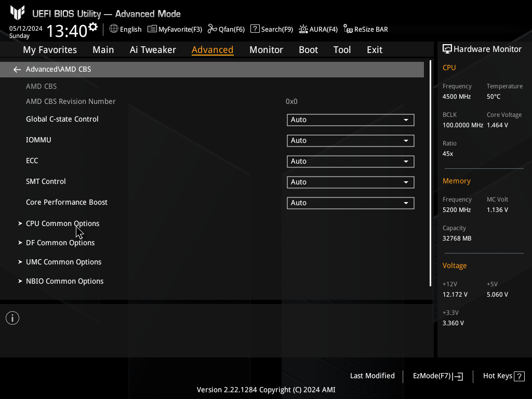Switch to My Favorites tab
Viewport: 532px width, 399px height.
pos(50,50)
